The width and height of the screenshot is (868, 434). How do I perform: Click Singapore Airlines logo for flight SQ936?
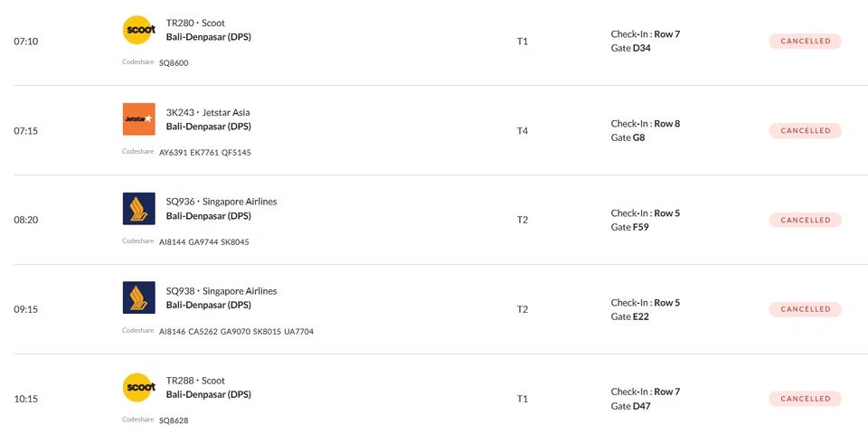click(x=138, y=209)
